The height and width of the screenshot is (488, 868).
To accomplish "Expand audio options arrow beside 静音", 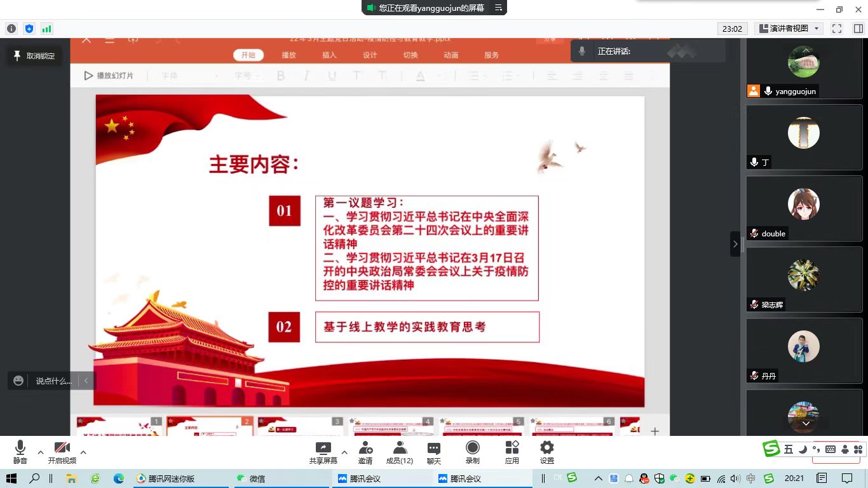I will [x=41, y=452].
